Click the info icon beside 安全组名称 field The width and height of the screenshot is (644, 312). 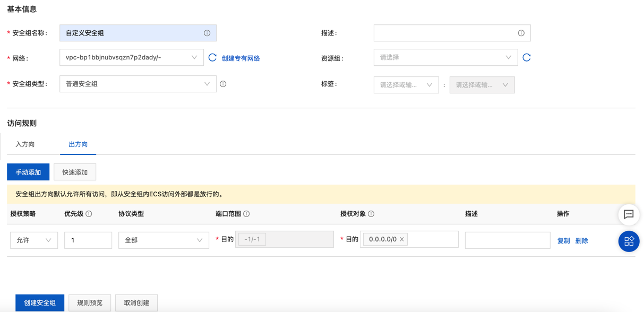[x=207, y=32]
